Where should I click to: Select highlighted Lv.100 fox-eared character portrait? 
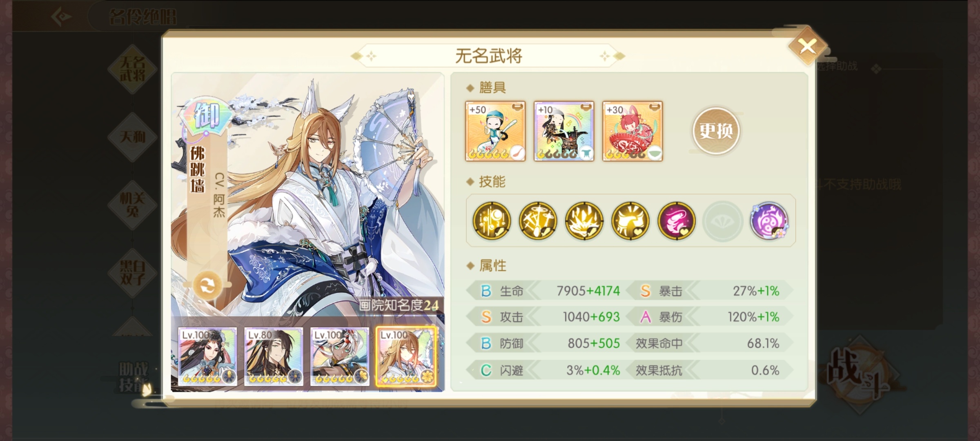(x=406, y=356)
